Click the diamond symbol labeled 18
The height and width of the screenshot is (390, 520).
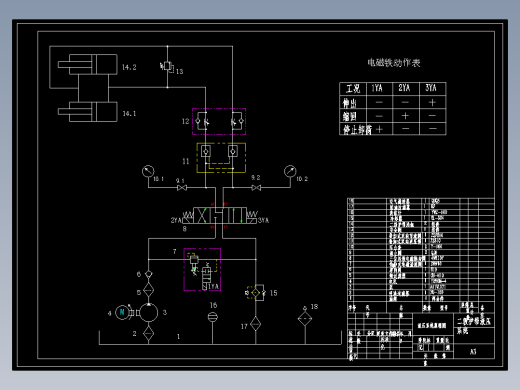(x=305, y=318)
